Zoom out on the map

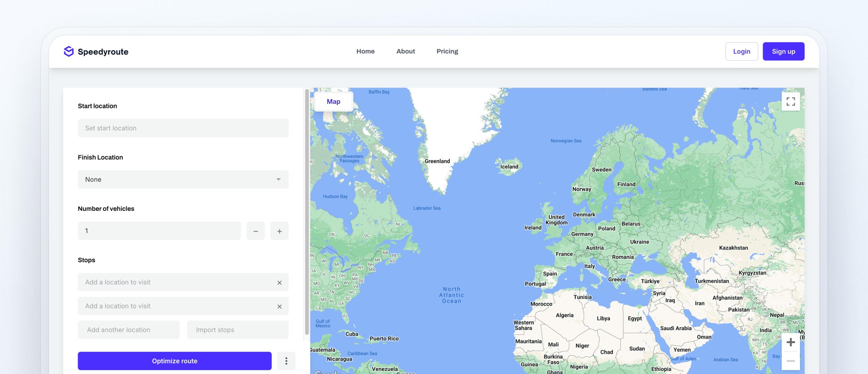pos(790,361)
